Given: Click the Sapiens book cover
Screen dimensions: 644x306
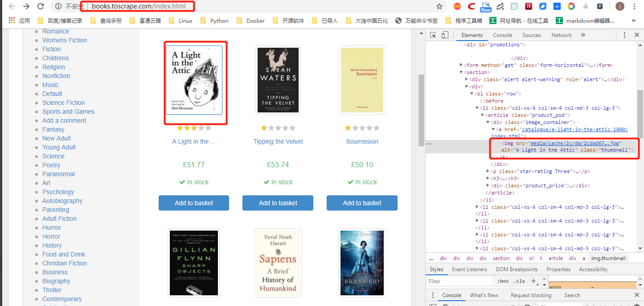Looking at the screenshot, I should coord(278,263).
